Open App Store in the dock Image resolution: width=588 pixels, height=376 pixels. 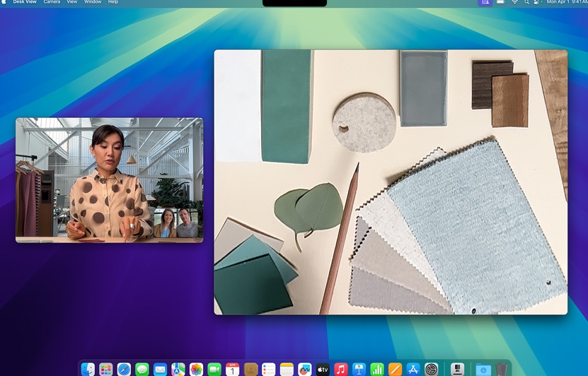(x=413, y=370)
